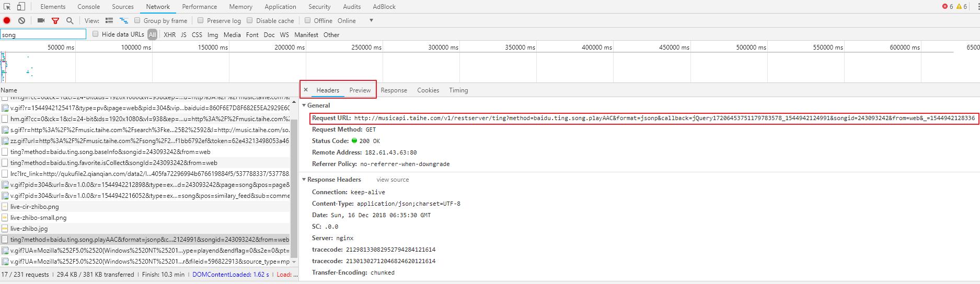
Task: Open the AdBlock tab
Action: tap(384, 7)
